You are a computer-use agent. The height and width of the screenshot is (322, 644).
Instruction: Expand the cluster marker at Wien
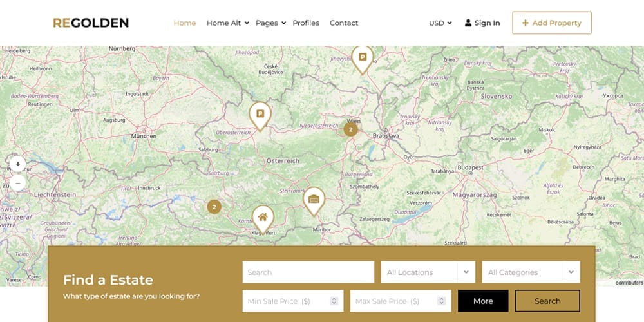click(x=350, y=129)
